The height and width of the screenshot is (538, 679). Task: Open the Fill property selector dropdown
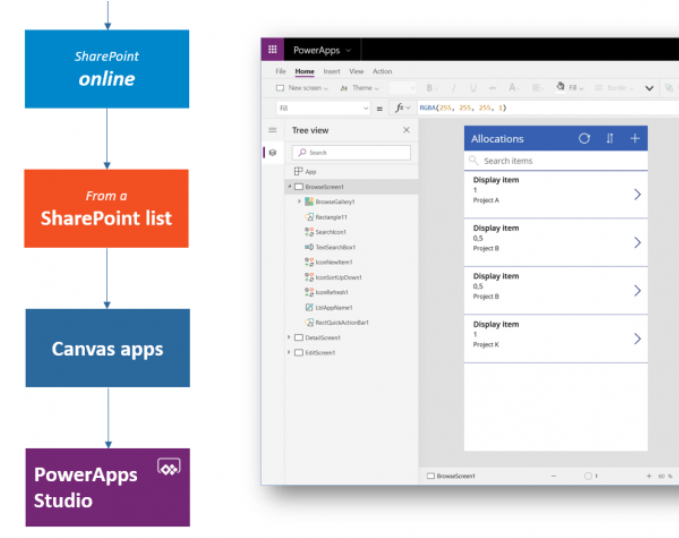[323, 108]
